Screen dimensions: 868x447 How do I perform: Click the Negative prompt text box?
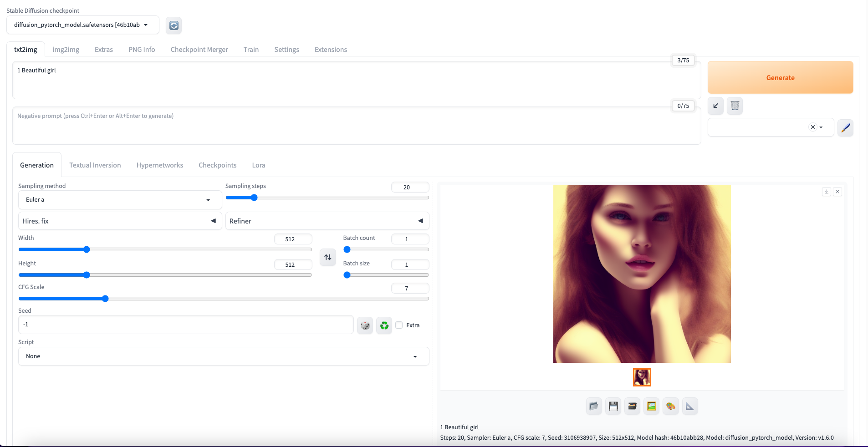357,126
